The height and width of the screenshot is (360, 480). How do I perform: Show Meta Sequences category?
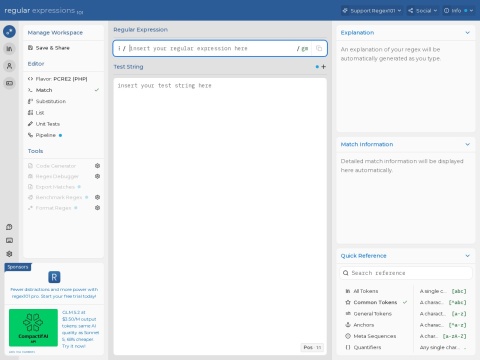(376, 336)
